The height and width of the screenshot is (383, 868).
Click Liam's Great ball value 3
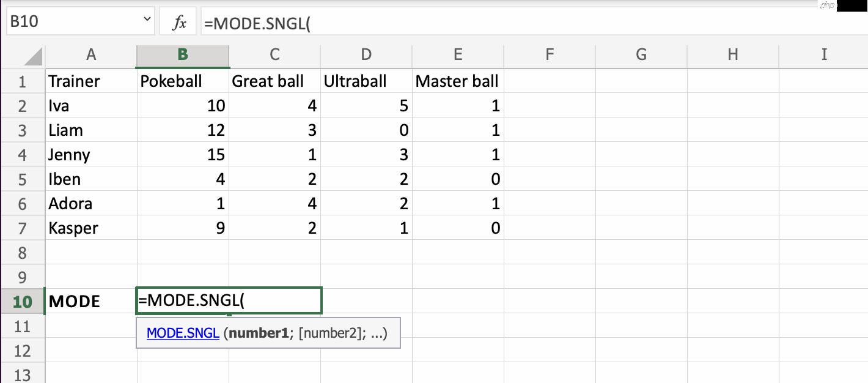point(274,130)
